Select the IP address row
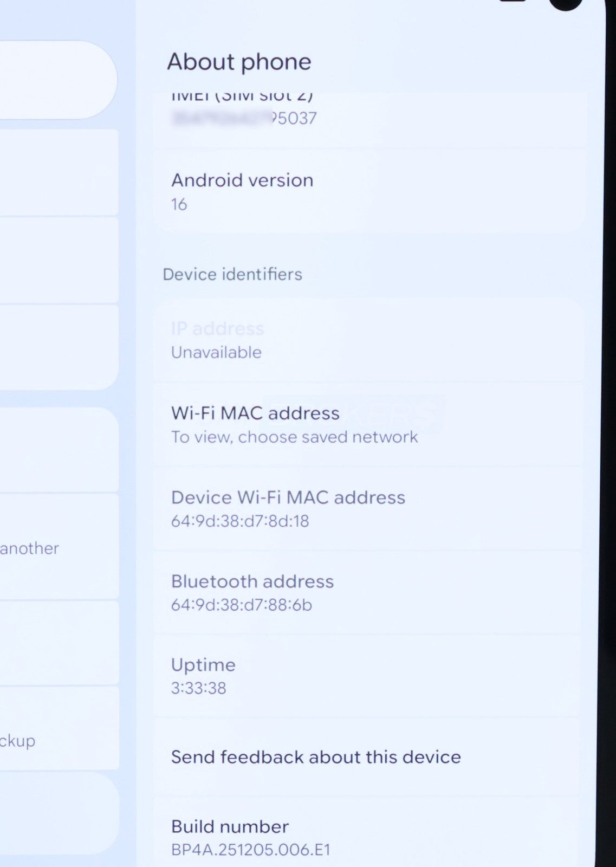Viewport: 616px width, 867px height. pyautogui.click(x=368, y=340)
